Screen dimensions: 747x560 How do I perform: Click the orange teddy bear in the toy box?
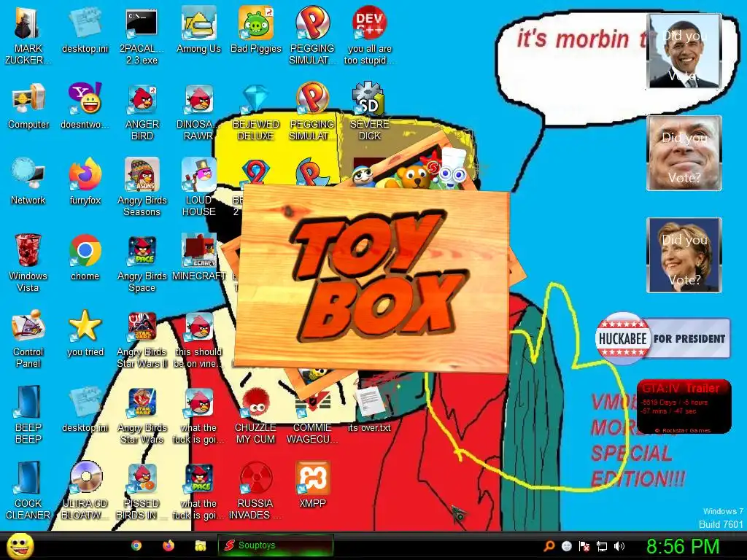coord(414,177)
